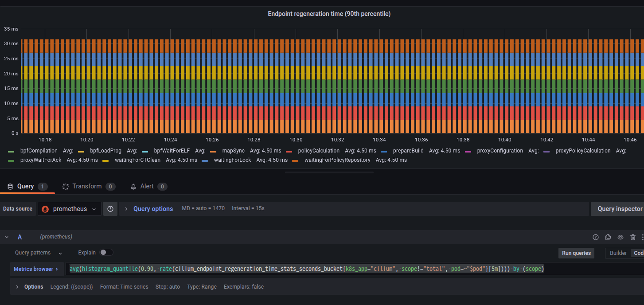This screenshot has width=644, height=305.
Task: Click the 'Exemplars: false' option text
Action: click(x=244, y=287)
